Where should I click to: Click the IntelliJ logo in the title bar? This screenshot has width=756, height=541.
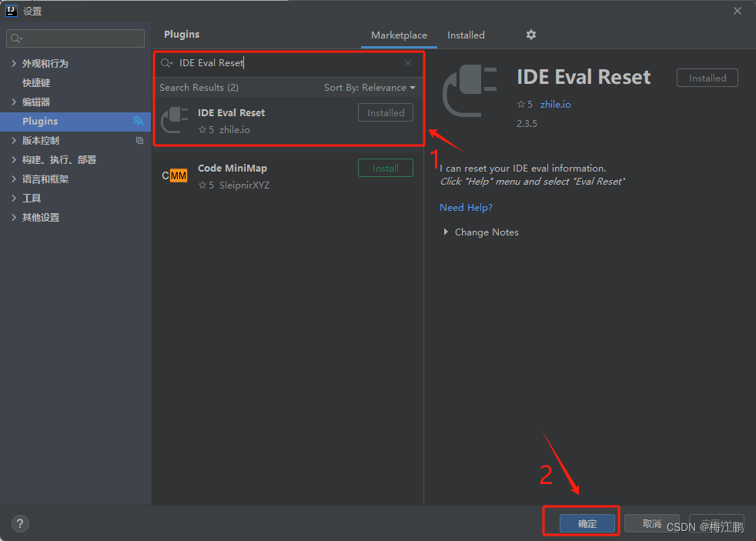(11, 11)
